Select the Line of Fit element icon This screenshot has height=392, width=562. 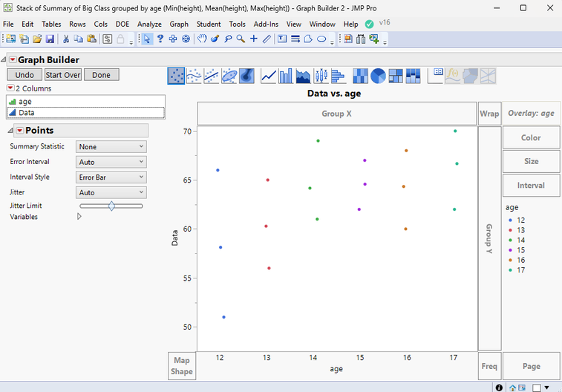(x=212, y=76)
